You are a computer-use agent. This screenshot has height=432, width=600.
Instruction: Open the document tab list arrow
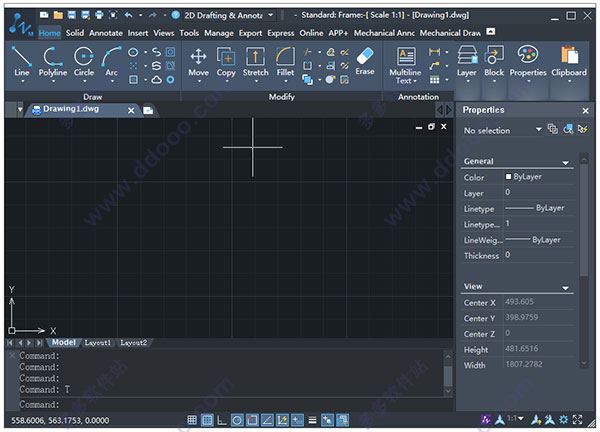pos(20,109)
